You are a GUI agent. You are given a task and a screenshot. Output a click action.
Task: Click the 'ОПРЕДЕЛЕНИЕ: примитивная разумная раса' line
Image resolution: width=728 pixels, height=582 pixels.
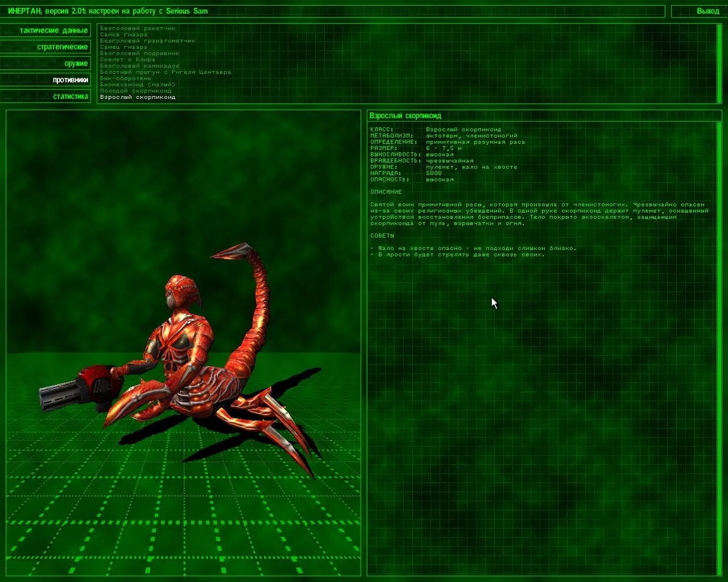point(448,142)
